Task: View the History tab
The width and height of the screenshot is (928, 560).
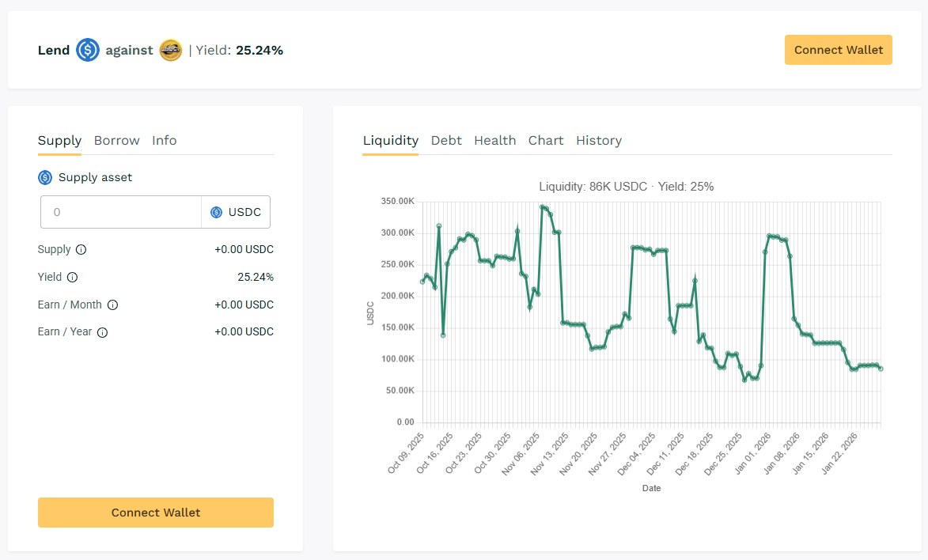Action: click(x=598, y=141)
